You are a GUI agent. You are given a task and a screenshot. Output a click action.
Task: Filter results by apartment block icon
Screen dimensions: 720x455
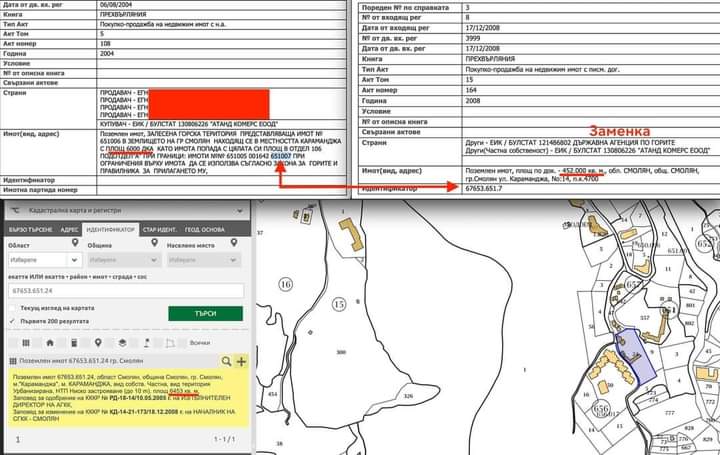tap(74, 343)
